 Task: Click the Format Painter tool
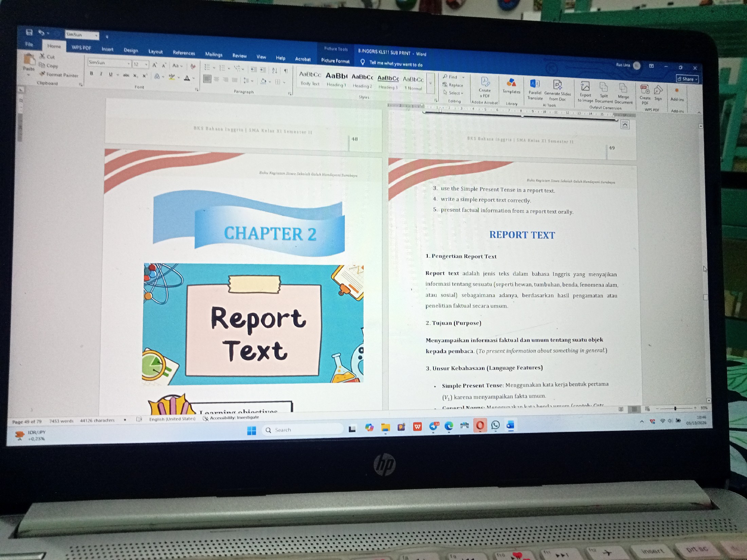tap(59, 75)
